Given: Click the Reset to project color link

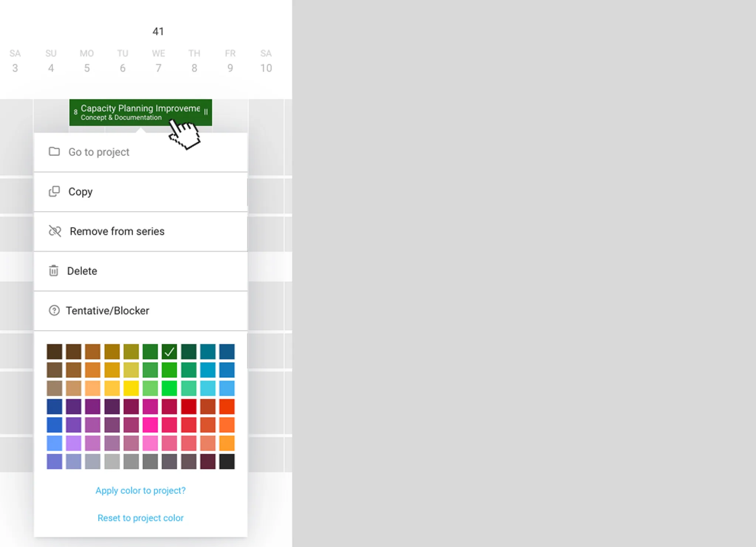Looking at the screenshot, I should coord(141,518).
